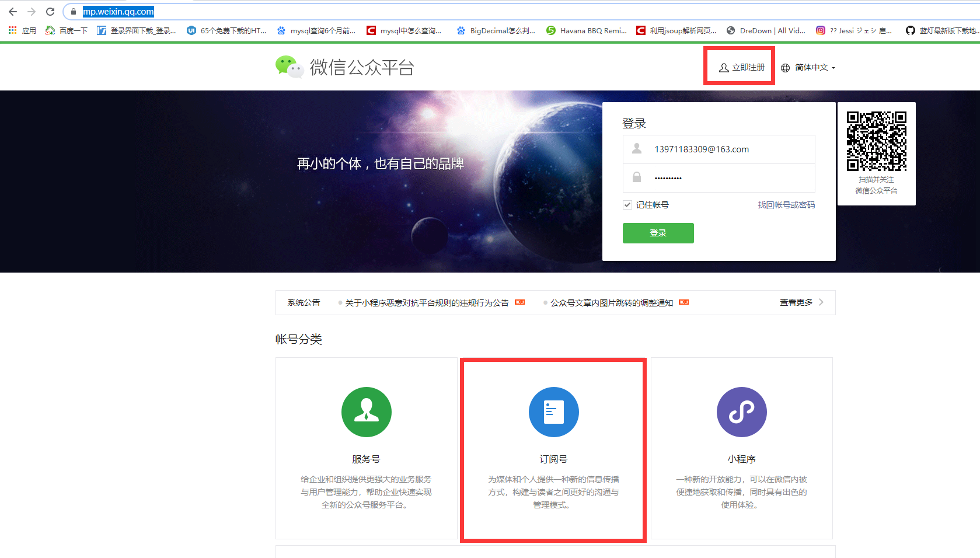Click the blue 订阅号 icon
980x558 pixels.
pyautogui.click(x=554, y=412)
